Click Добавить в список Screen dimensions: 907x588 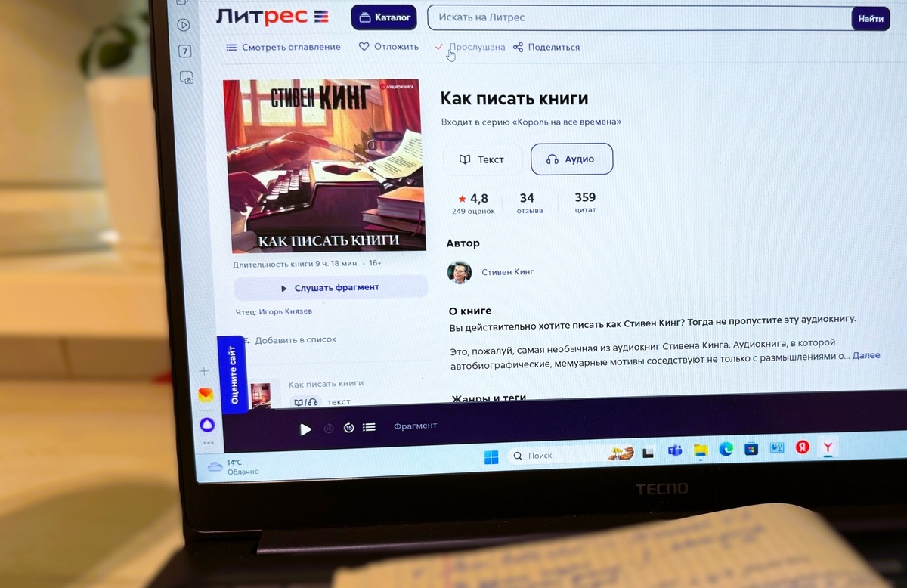[x=289, y=340]
